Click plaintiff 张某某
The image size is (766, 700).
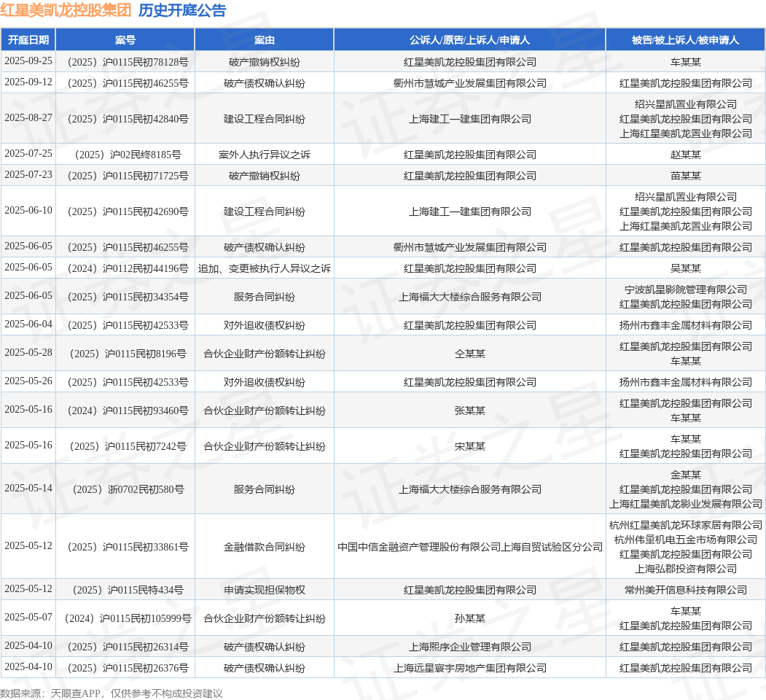pyautogui.click(x=469, y=411)
